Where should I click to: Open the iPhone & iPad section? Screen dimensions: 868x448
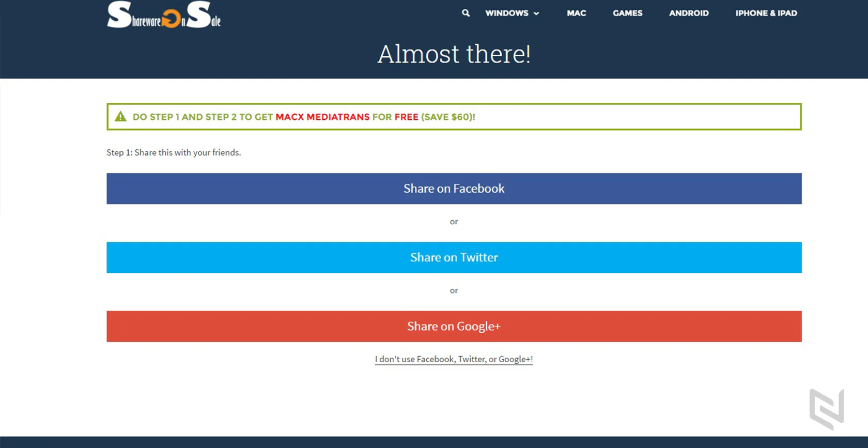[x=766, y=13]
